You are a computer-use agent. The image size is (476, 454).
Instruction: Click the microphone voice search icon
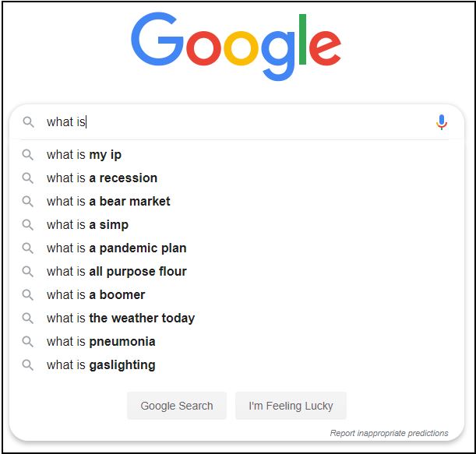point(442,122)
